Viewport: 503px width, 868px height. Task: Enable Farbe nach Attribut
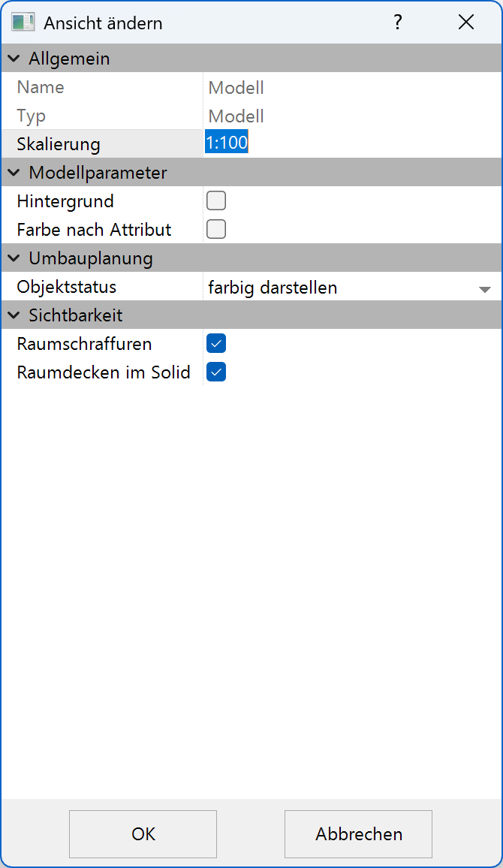click(215, 228)
